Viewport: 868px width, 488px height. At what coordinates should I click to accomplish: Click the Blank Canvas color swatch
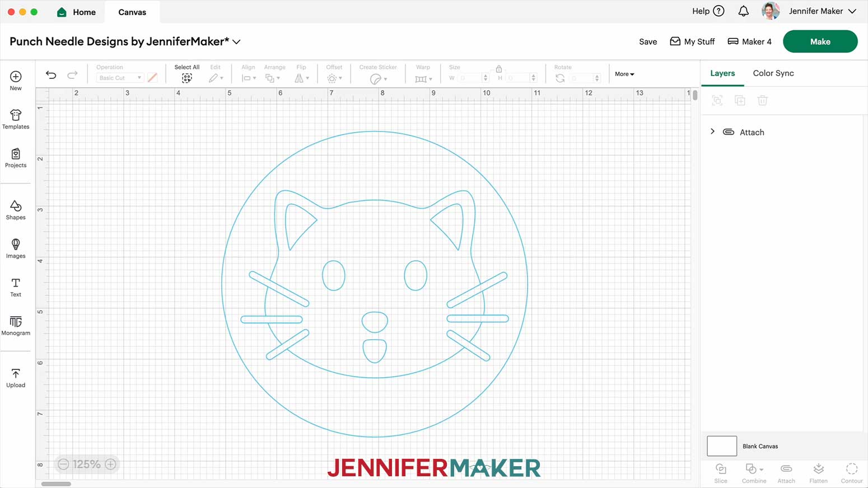(x=722, y=446)
